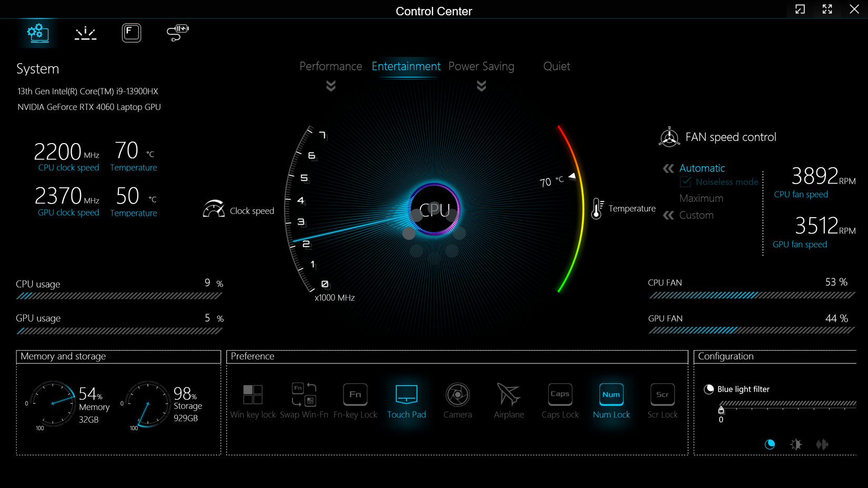
Task: Expand the chevron below Performance mode
Action: point(331,86)
